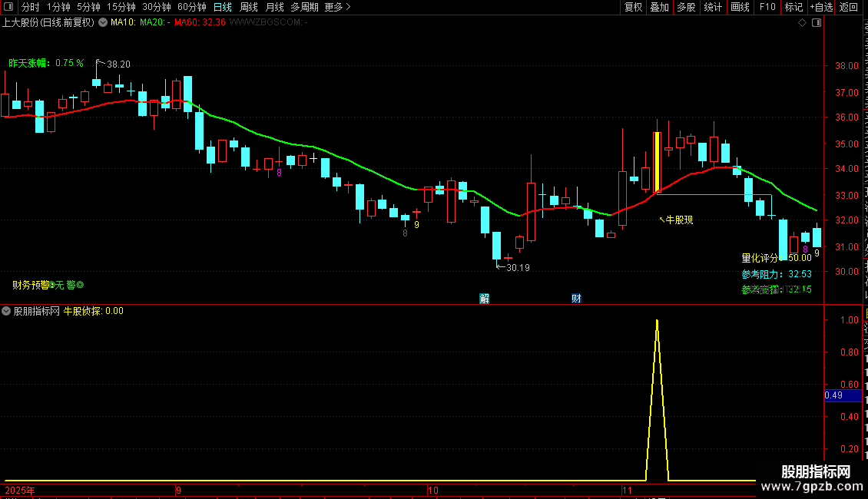Click the diamond icon at chart top-right
The width and height of the screenshot is (868, 499).
point(802,23)
